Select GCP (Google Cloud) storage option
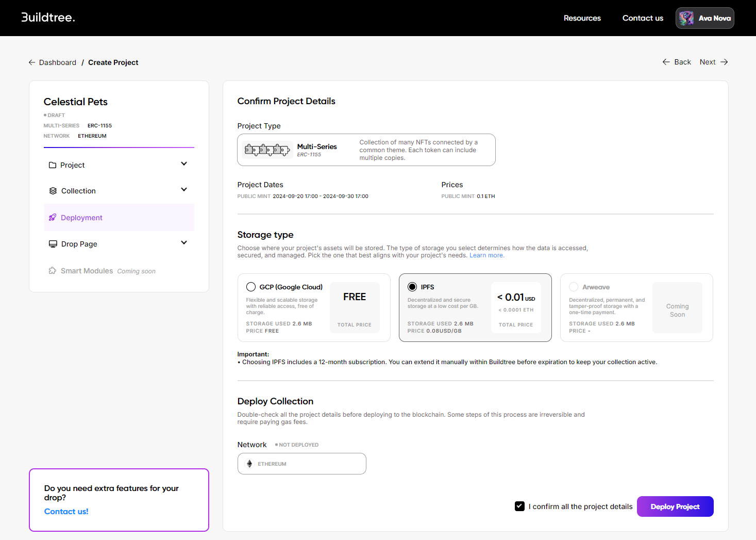Image resolution: width=756 pixels, height=540 pixels. click(251, 287)
